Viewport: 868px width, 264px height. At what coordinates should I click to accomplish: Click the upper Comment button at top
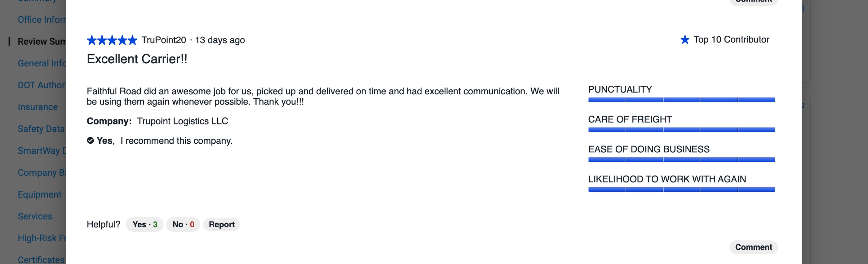coord(753,1)
